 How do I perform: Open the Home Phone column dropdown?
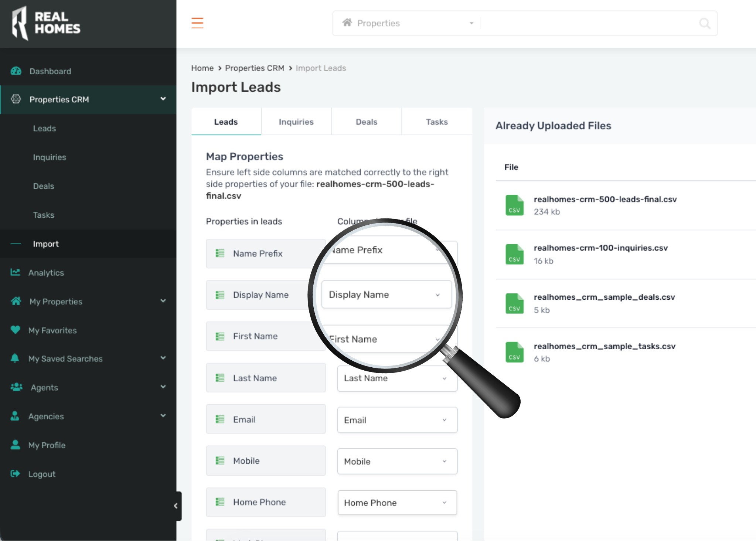(x=397, y=503)
